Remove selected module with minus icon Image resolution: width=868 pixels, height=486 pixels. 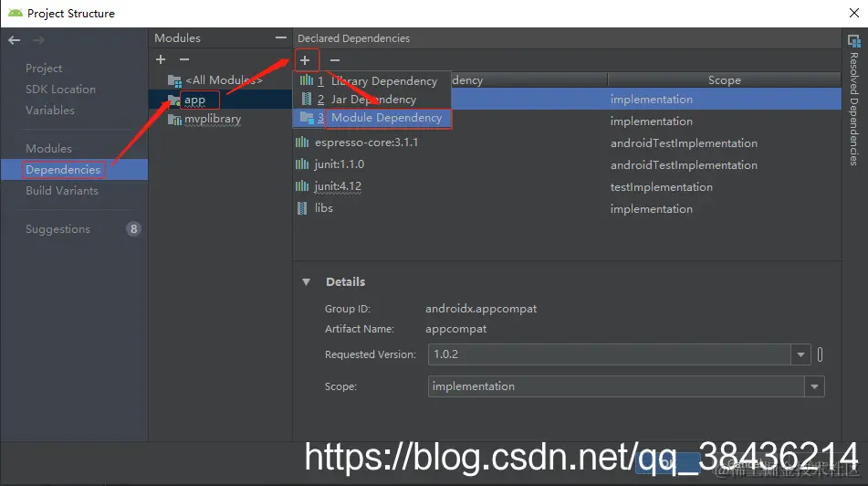pos(184,59)
